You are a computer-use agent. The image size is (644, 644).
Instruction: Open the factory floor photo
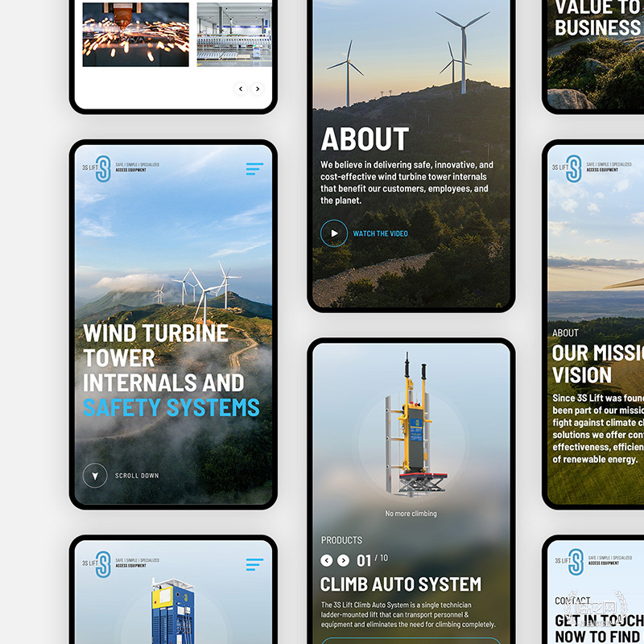tap(234, 35)
